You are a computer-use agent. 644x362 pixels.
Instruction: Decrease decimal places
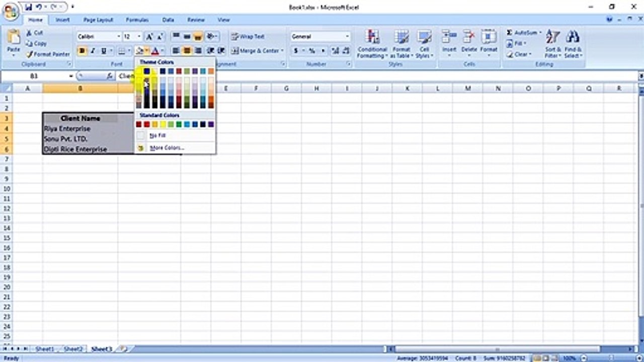point(346,51)
